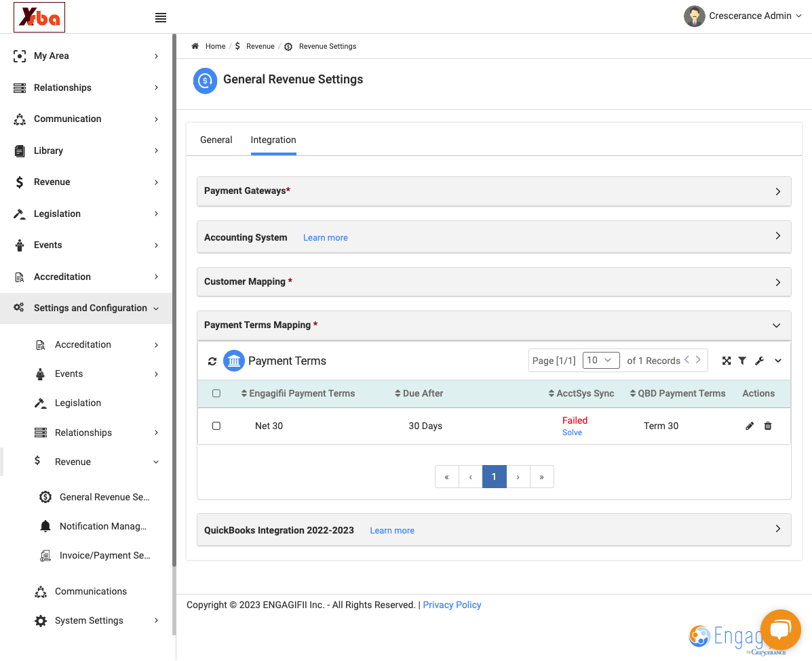Collapse Settings and Configuration menu
Viewport: 812px width, 661px height.
(x=86, y=308)
